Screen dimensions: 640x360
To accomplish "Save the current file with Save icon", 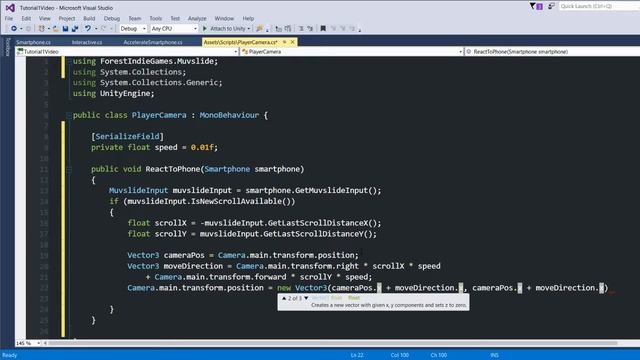I will tap(65, 29).
